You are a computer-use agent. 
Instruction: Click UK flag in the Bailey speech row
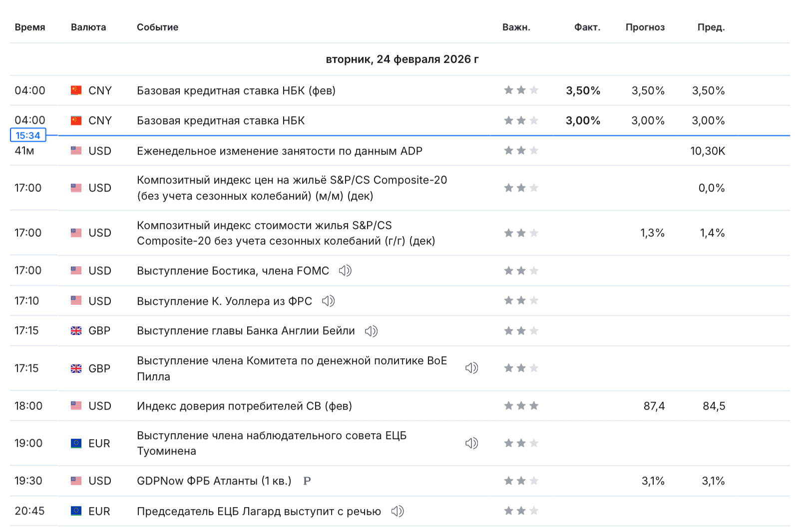[76, 331]
